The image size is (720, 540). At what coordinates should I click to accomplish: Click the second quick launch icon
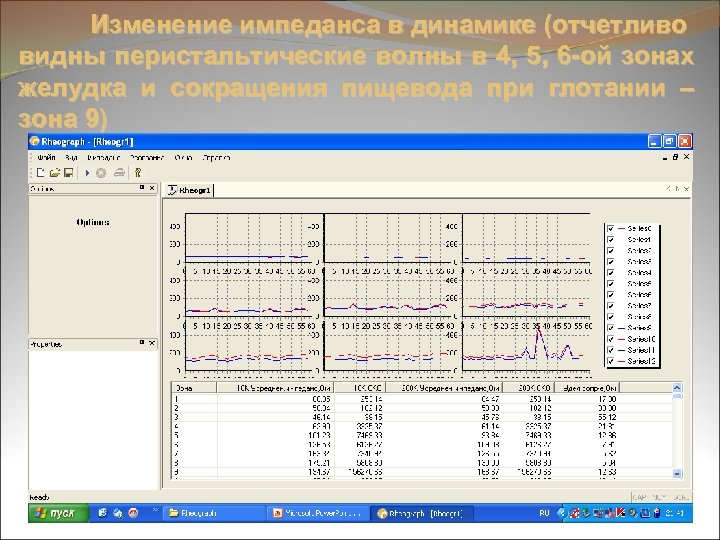pyautogui.click(x=118, y=513)
